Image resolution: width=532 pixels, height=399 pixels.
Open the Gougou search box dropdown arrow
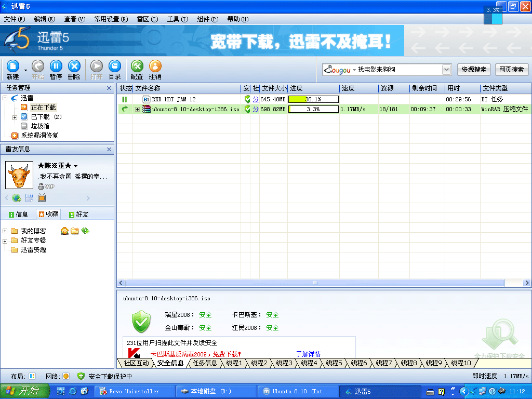tap(446, 70)
